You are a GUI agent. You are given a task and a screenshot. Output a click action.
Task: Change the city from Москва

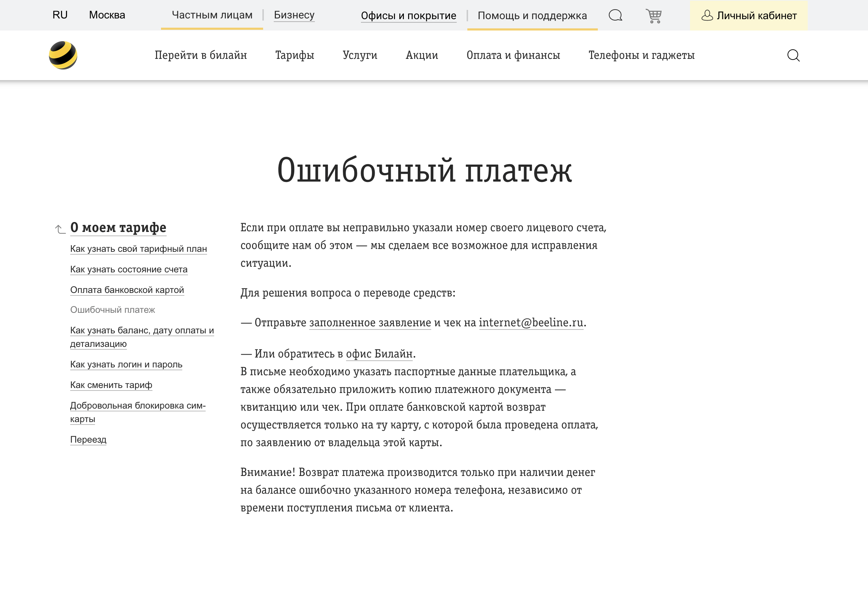(107, 15)
